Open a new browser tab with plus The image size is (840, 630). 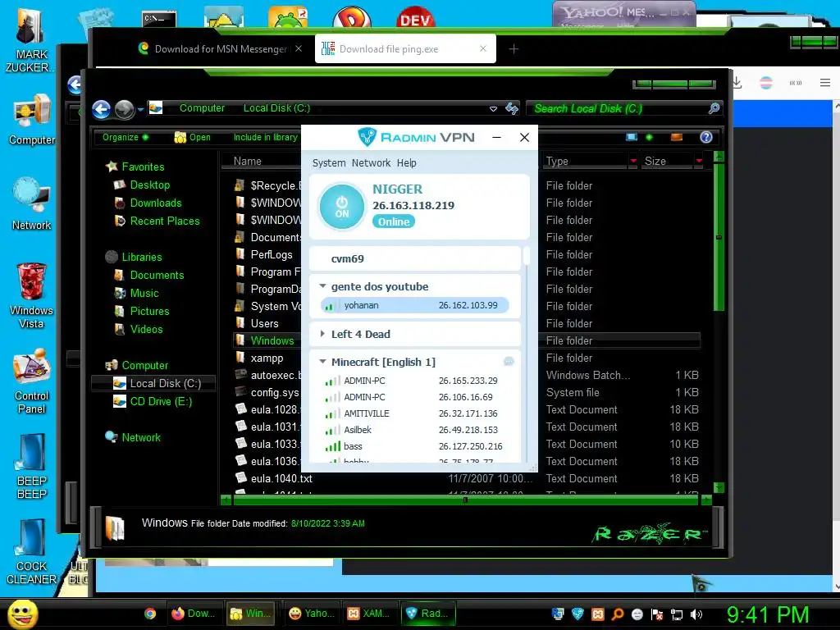[514, 48]
